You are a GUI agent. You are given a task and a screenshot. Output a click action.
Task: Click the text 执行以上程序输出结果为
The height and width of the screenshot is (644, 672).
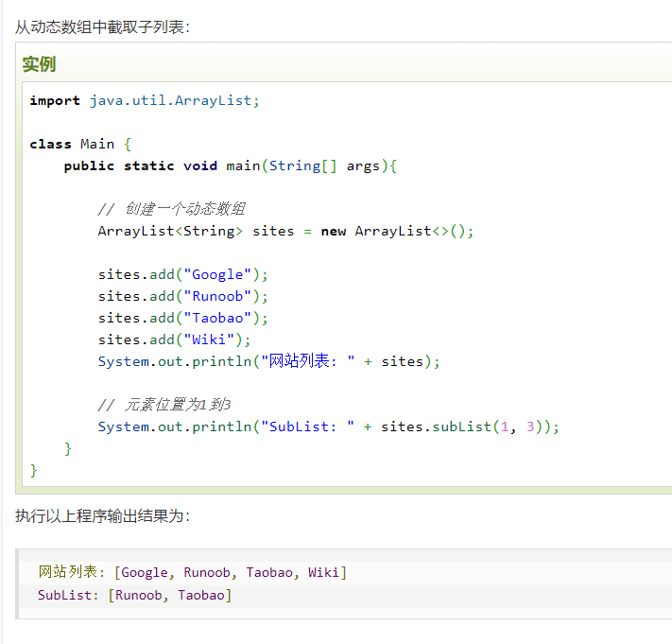(x=102, y=515)
